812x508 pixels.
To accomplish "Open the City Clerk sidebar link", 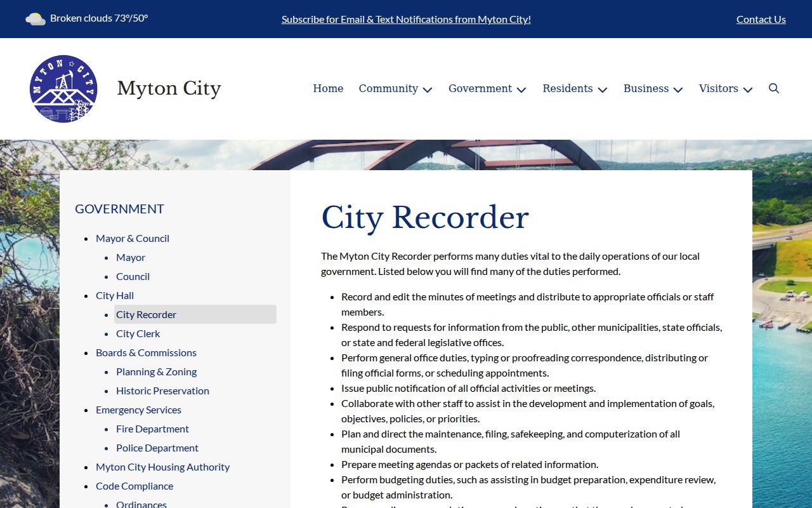I will coord(138,333).
